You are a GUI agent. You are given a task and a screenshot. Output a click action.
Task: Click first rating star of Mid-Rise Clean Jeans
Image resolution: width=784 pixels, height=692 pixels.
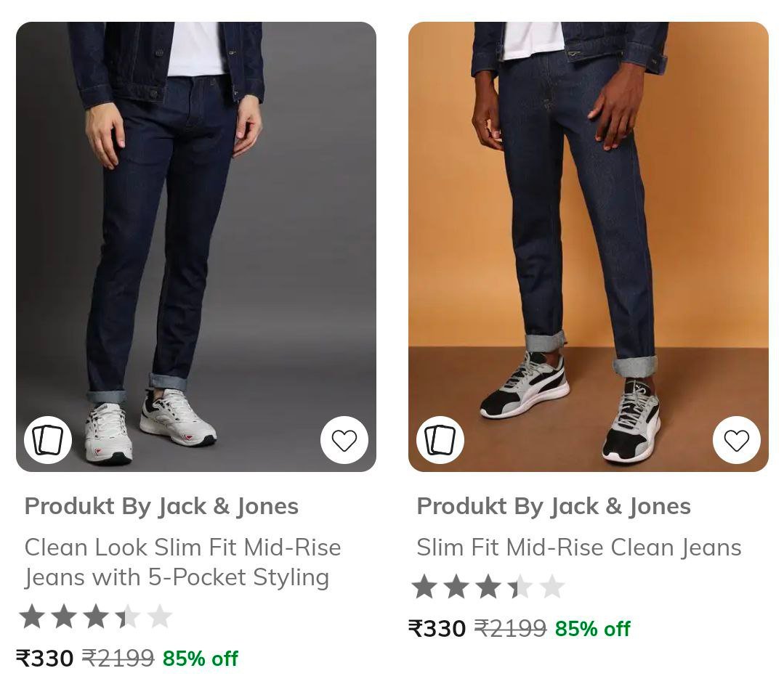pos(424,587)
